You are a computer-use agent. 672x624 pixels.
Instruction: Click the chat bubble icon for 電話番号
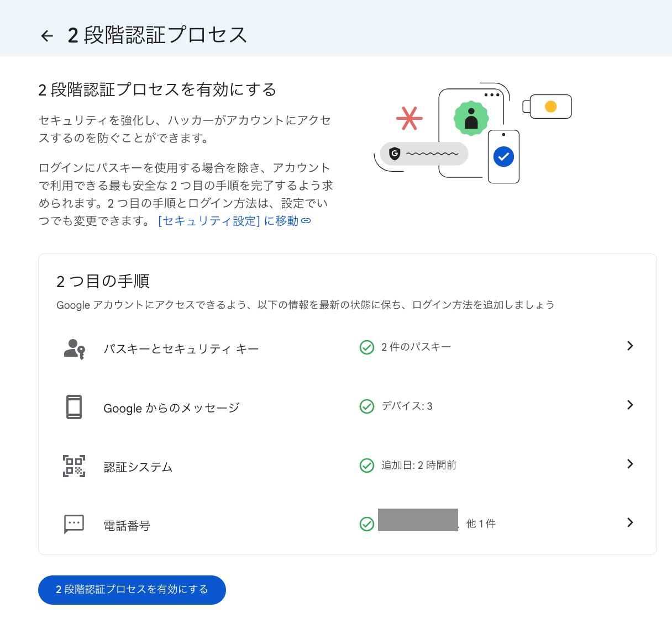coord(74,524)
